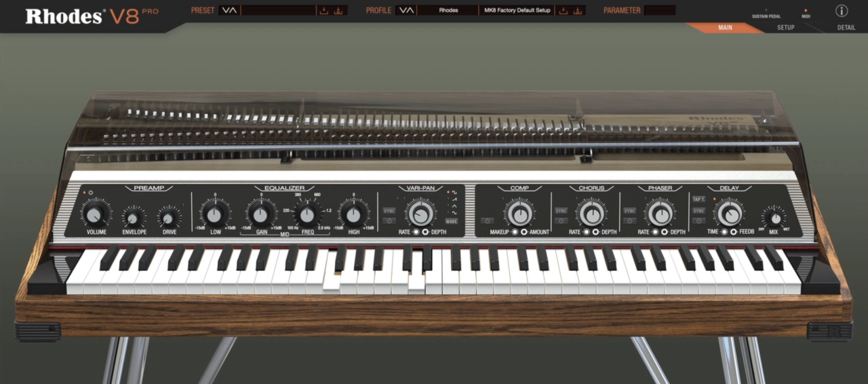Screen dimensions: 868x384
Task: Click the PROFILE label
Action: coord(378,10)
